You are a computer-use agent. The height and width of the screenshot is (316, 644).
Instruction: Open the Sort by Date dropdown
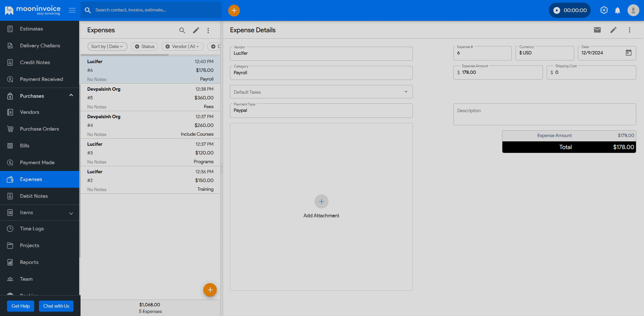tap(107, 46)
